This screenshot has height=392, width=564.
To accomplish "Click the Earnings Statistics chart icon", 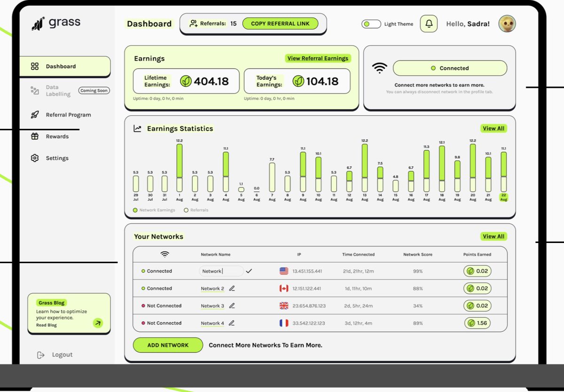I will point(137,128).
